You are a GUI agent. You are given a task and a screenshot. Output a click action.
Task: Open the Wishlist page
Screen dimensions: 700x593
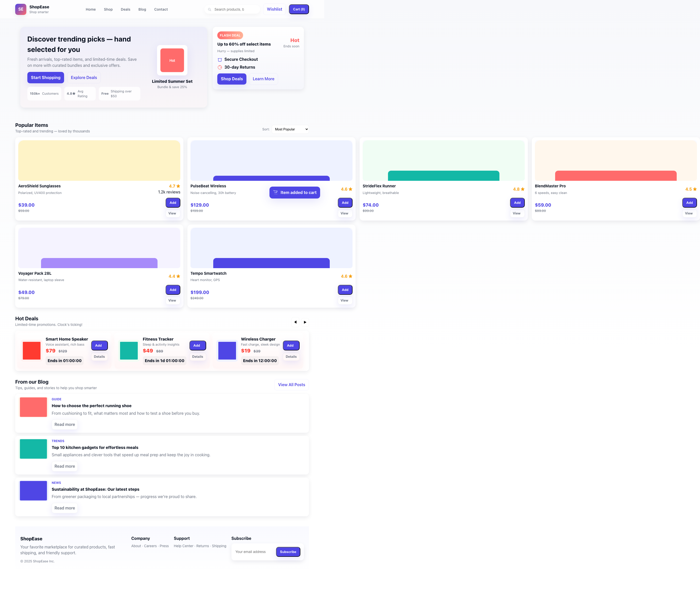274,9
